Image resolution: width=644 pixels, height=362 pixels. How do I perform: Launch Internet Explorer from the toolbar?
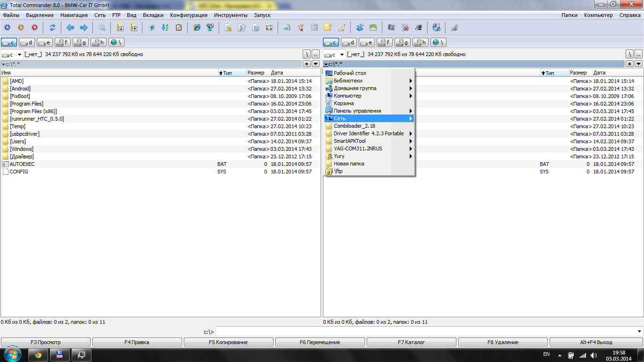coord(197,27)
